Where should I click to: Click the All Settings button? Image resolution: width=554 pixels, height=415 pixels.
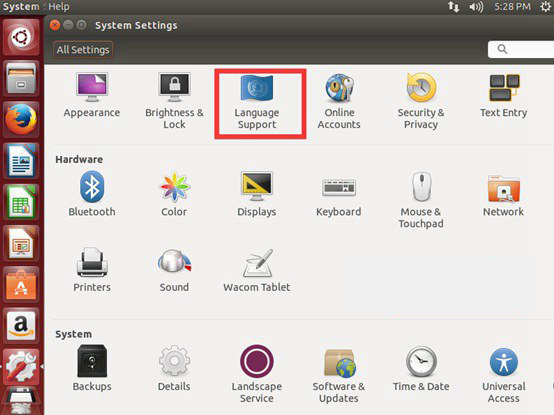point(83,49)
